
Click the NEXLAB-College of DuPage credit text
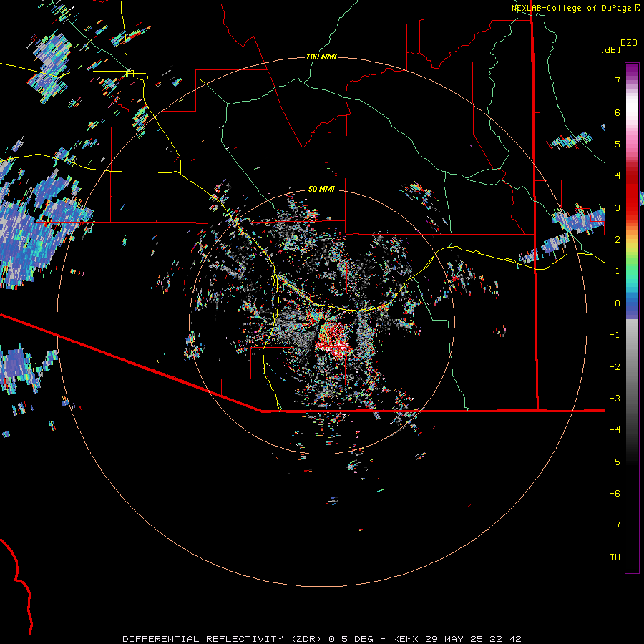[575, 8]
